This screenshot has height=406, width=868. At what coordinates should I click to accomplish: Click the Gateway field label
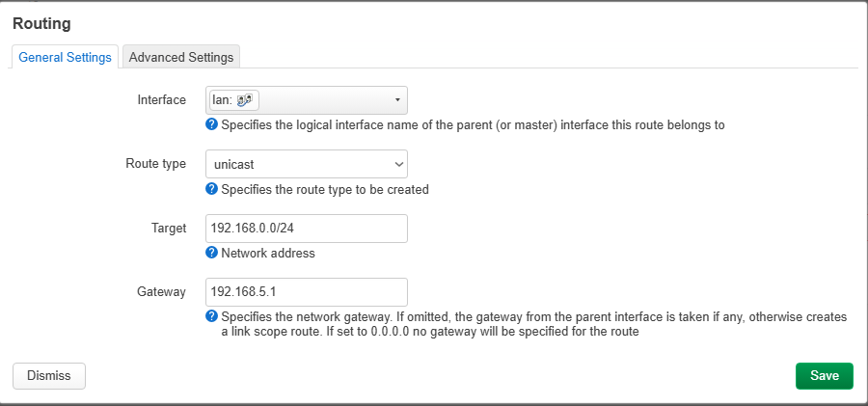point(162,292)
